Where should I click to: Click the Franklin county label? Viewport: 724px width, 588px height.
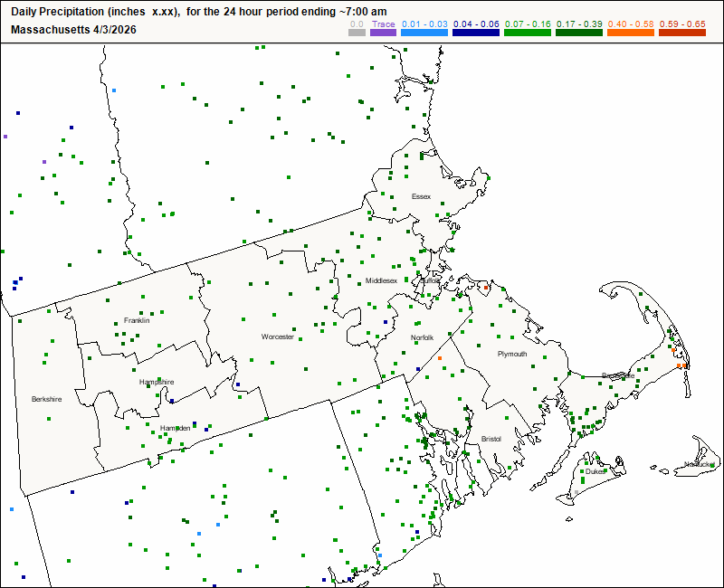click(137, 321)
